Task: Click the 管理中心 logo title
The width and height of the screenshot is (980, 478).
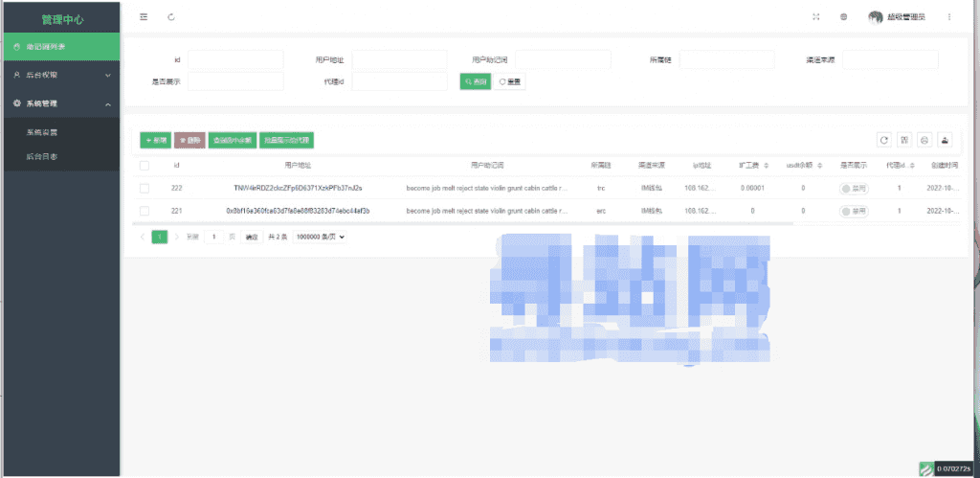Action: 62,19
